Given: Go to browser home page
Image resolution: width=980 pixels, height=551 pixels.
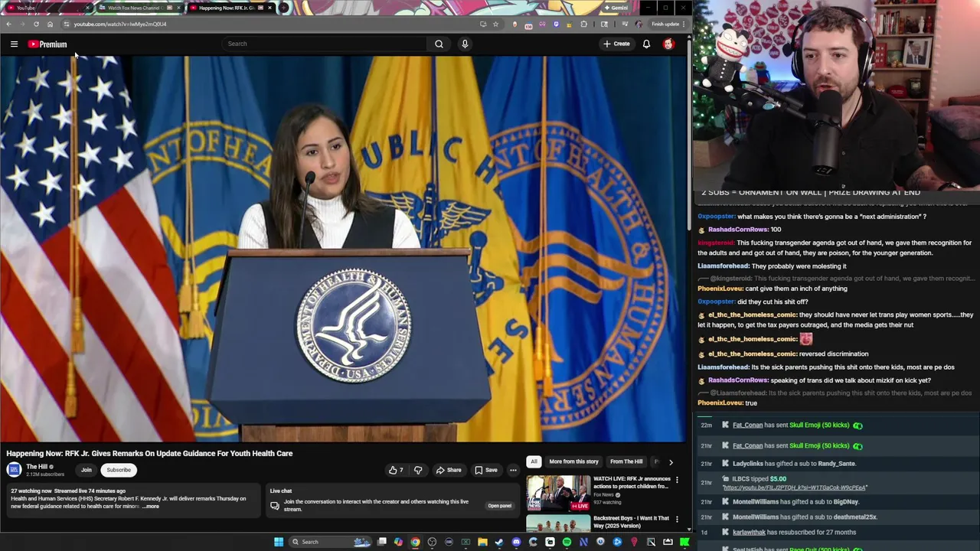Looking at the screenshot, I should pos(50,24).
